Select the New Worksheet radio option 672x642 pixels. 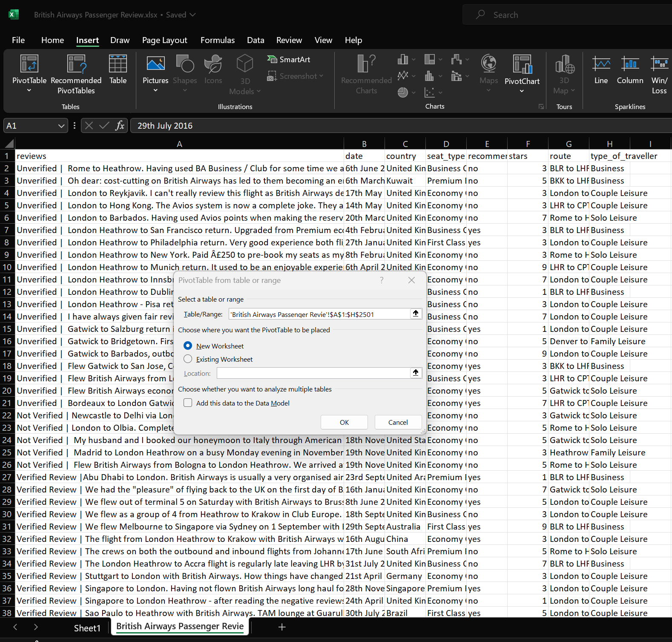click(188, 345)
